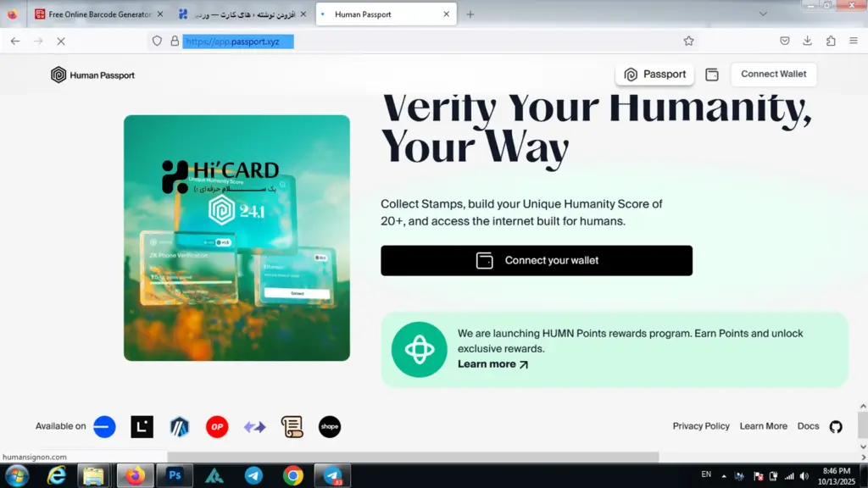This screenshot has width=868, height=488.
Task: Click the Linea network icon
Action: (x=142, y=427)
